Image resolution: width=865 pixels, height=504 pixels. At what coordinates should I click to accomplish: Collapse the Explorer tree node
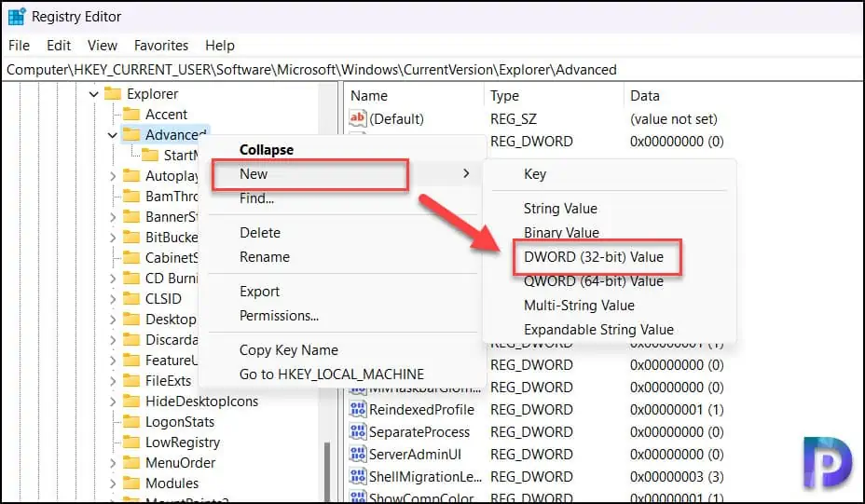[94, 94]
